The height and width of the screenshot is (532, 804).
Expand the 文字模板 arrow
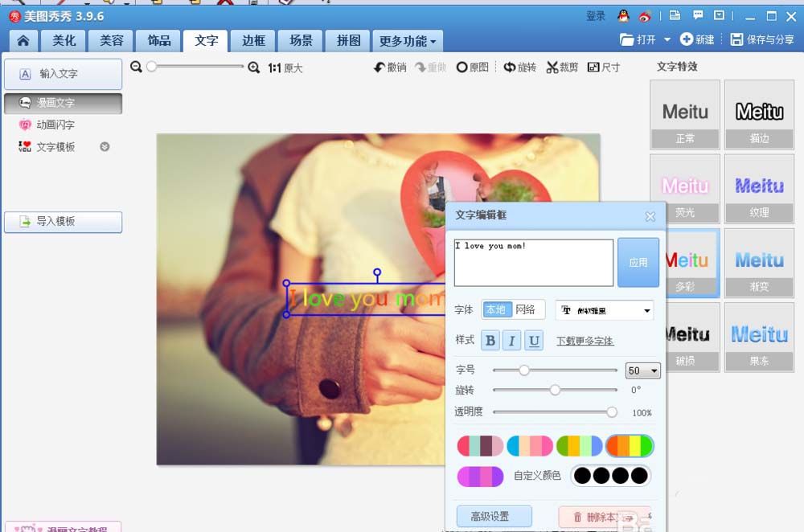click(105, 147)
